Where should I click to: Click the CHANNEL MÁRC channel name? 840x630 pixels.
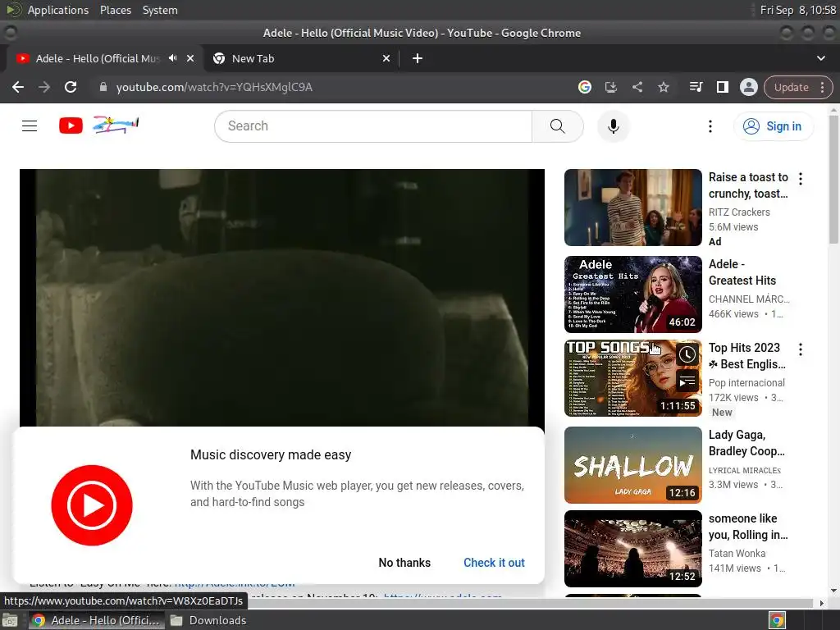tap(749, 299)
